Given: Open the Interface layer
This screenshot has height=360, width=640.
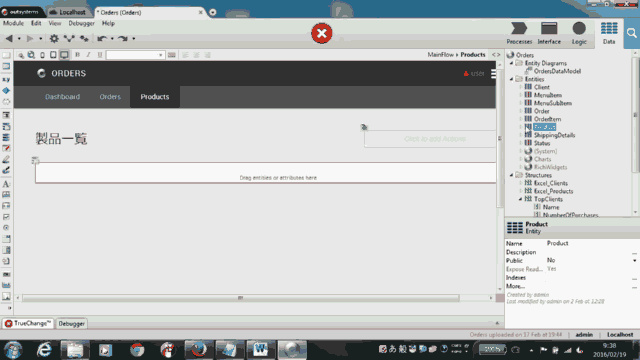Looking at the screenshot, I should [x=549, y=33].
